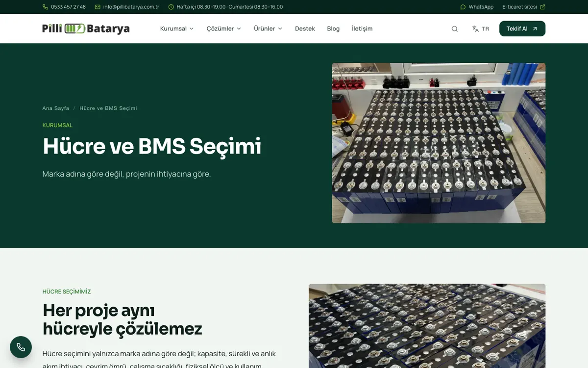Click the Teklif Al button
Screen dimensions: 588x368
[x=522, y=28]
